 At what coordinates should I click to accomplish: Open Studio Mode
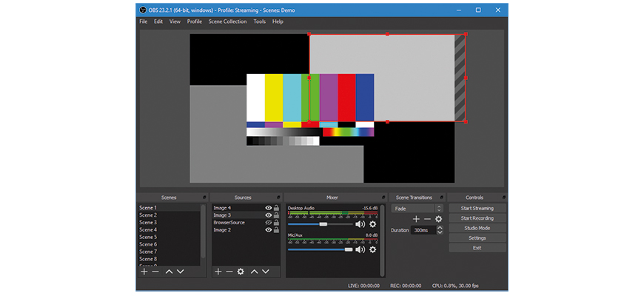[x=477, y=228]
